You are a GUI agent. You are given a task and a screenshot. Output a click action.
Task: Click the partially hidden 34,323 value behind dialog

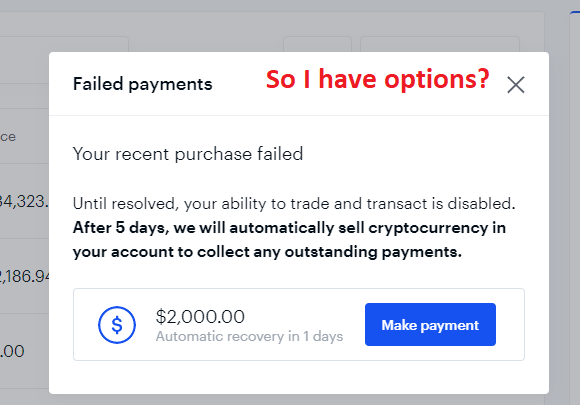click(24, 202)
